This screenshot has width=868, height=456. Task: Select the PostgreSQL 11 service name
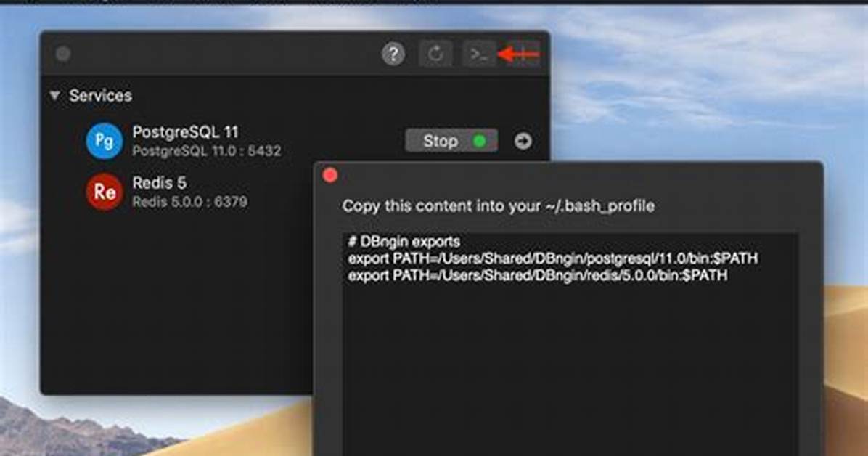[186, 132]
